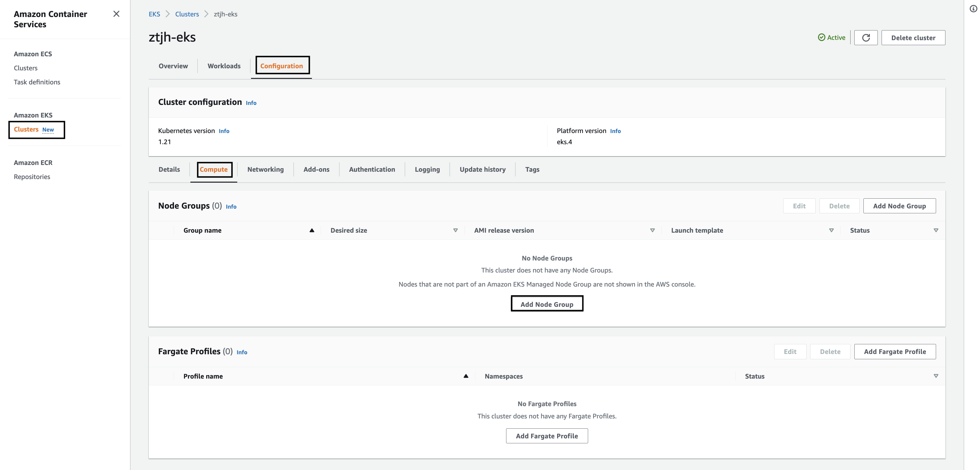Close the Amazon Container Services sidebar
Image resolution: width=980 pixels, height=470 pixels.
[x=116, y=14]
